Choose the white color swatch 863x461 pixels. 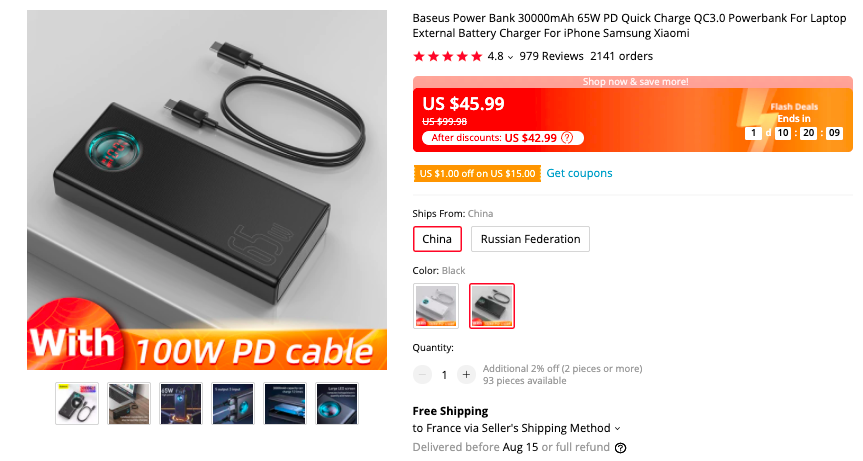[x=436, y=306]
